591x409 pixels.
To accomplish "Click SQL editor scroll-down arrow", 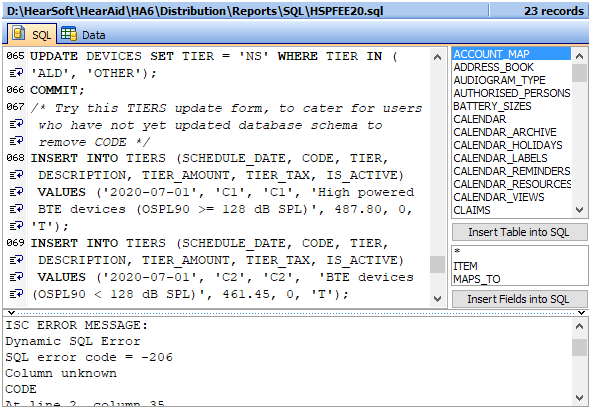I will click(437, 299).
